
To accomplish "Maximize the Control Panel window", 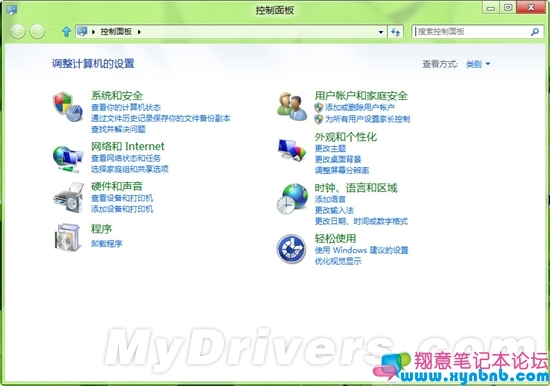I will [508, 7].
